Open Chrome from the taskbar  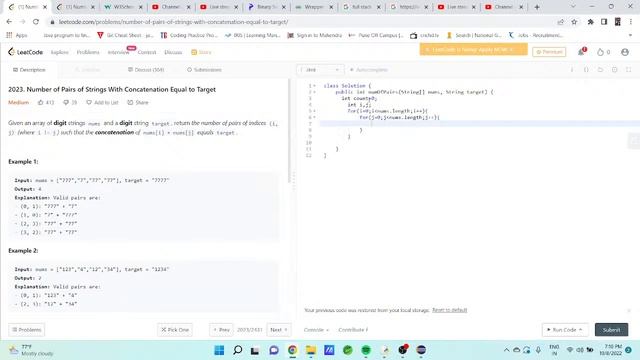[x=292, y=350]
